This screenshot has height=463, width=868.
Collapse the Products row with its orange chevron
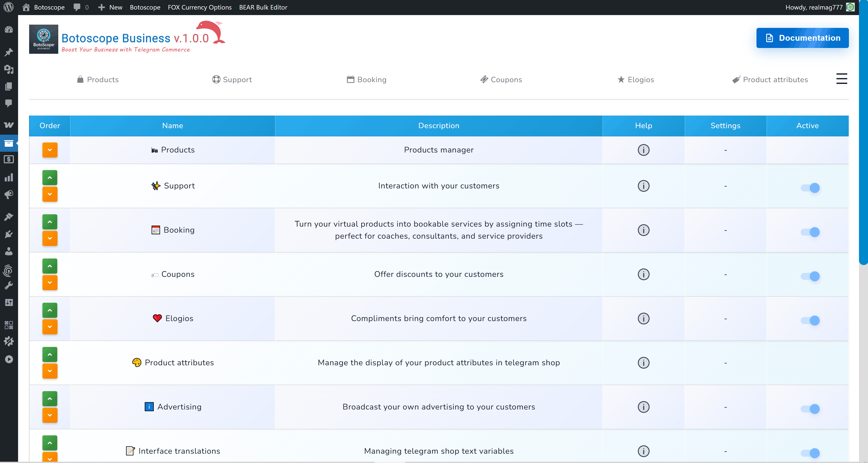click(x=49, y=150)
